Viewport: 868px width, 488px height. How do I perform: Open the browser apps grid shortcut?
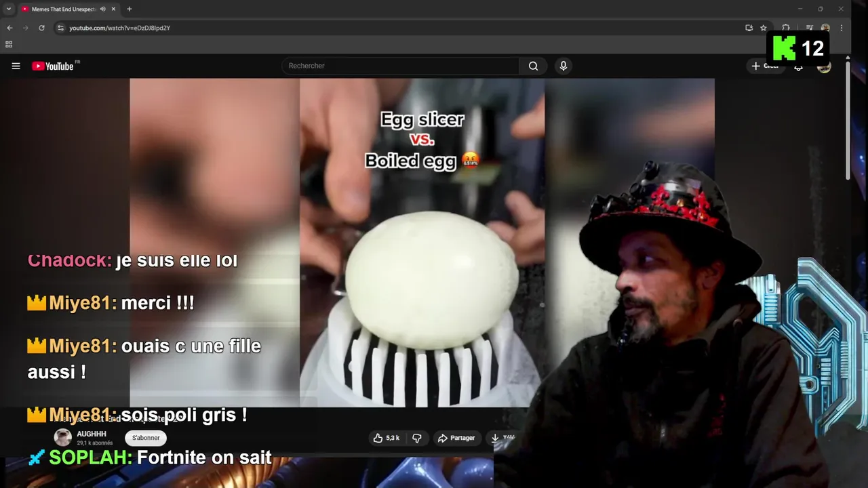9,45
